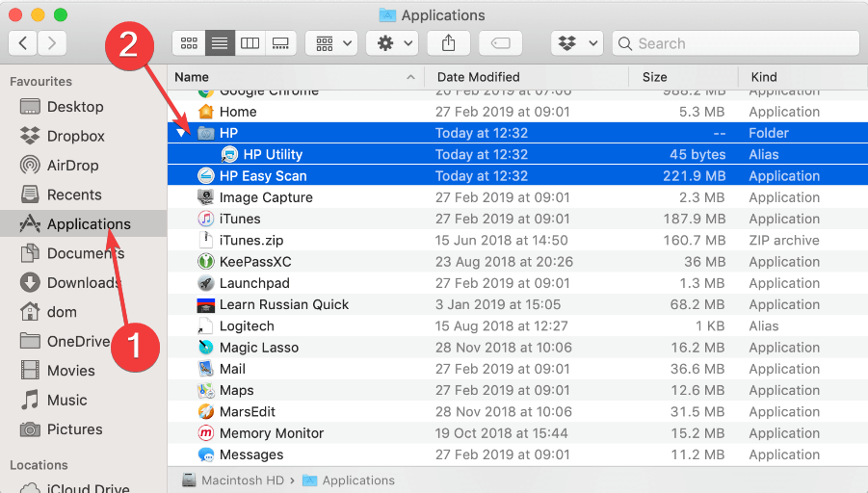
Task: Select the "Image Capture" row name
Action: tap(266, 197)
